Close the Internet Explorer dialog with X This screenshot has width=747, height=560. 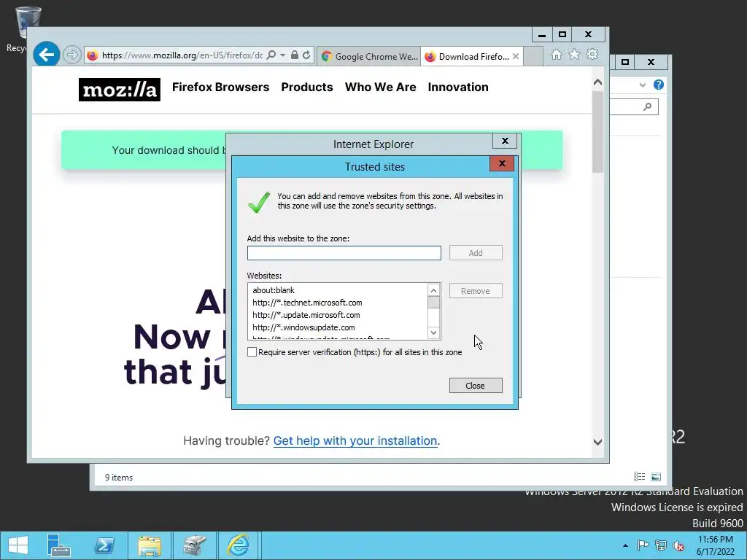(x=505, y=141)
